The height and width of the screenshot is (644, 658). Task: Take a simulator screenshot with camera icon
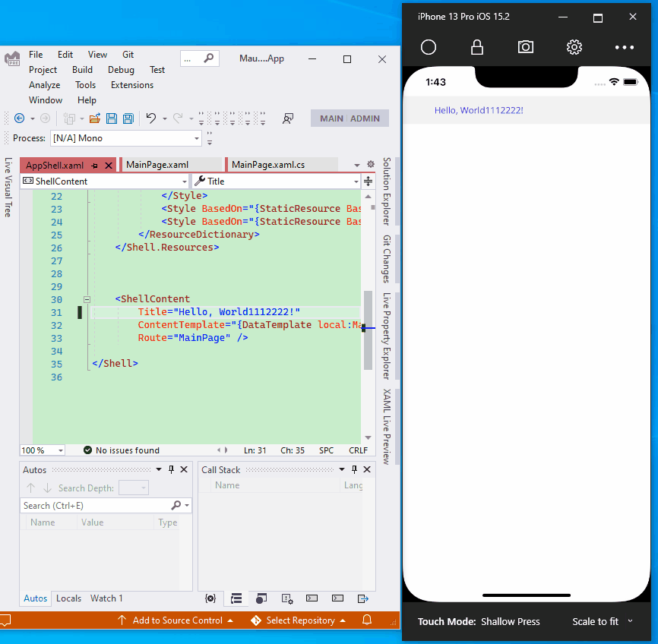tap(525, 47)
